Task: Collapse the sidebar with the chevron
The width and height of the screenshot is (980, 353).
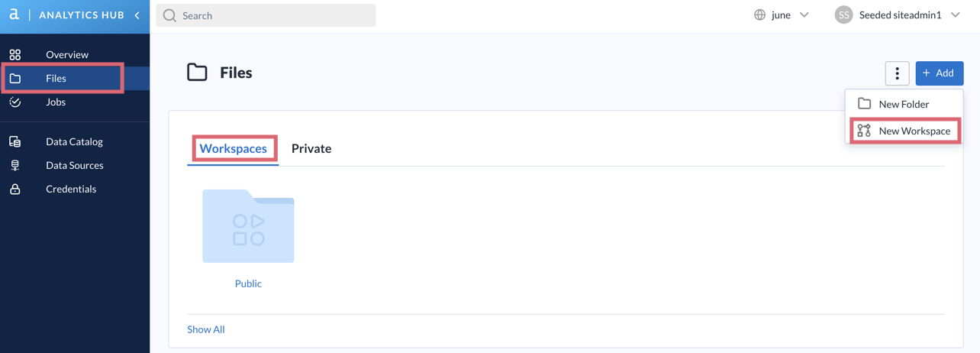Action: 137,15
